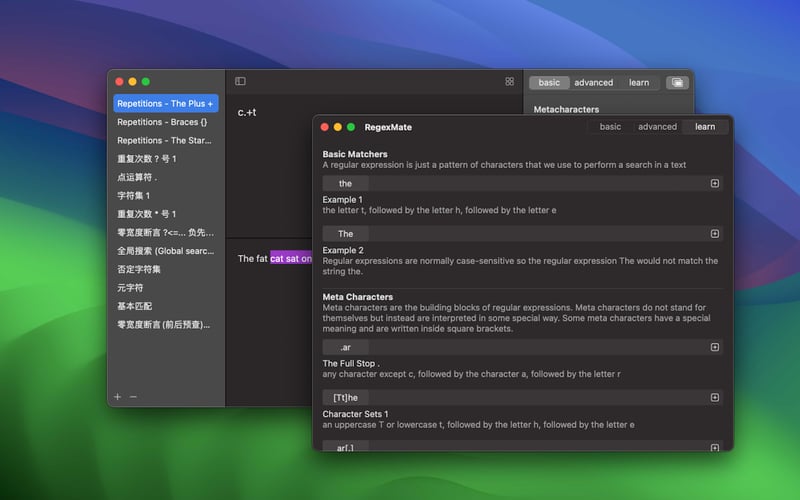Open the grid view icon in back window

click(509, 82)
